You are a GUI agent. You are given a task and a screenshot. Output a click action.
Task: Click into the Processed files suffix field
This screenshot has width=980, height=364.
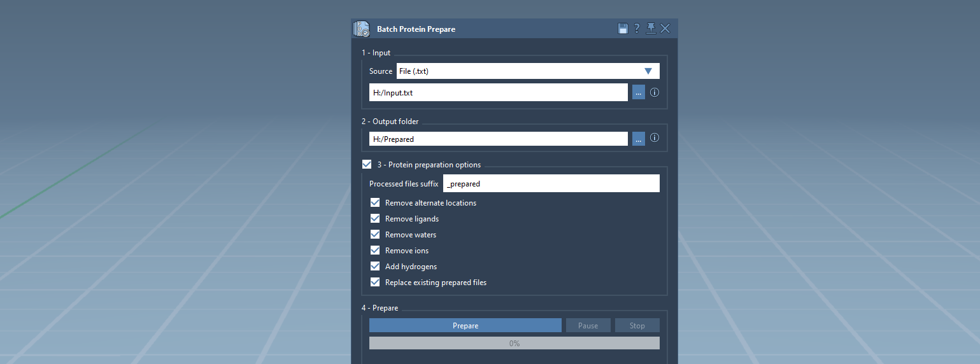click(x=551, y=184)
